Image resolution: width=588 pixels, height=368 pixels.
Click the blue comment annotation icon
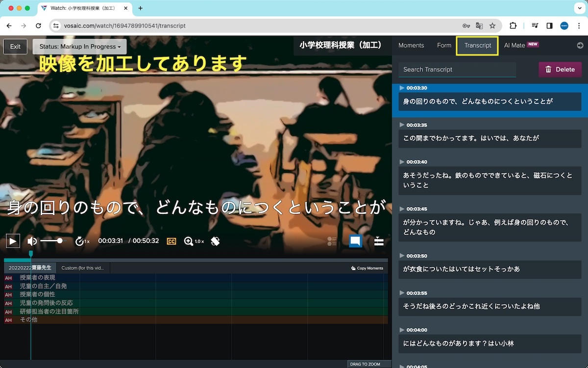click(355, 241)
